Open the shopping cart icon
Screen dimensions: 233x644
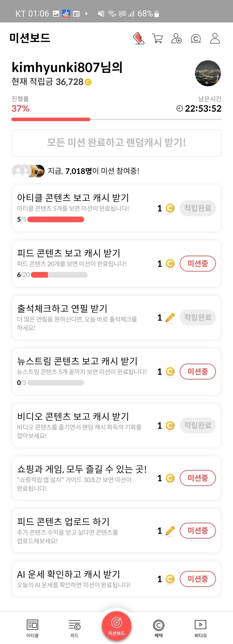point(157,38)
